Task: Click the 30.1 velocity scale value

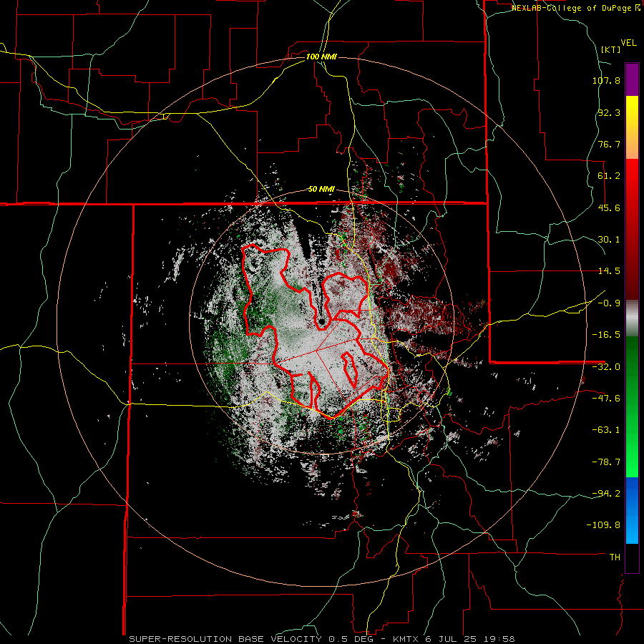Action: tap(609, 240)
